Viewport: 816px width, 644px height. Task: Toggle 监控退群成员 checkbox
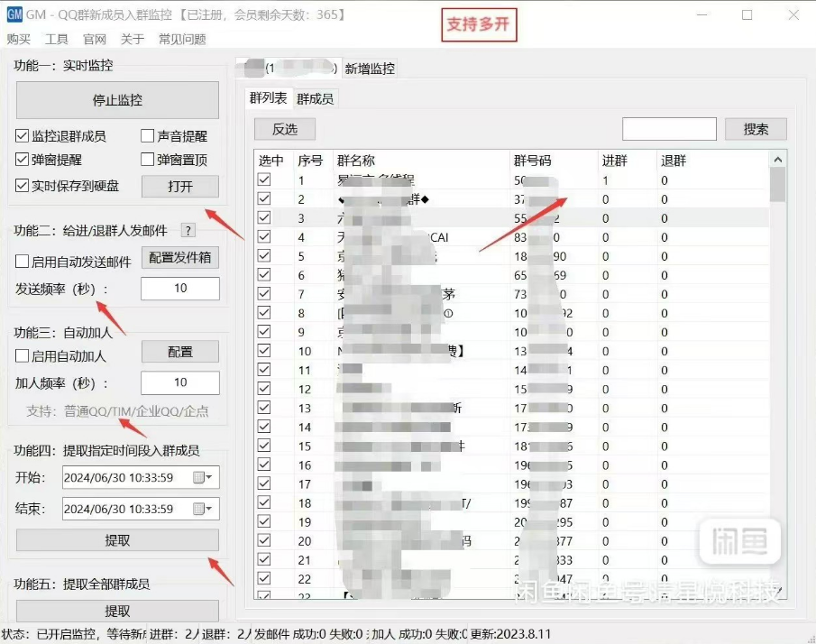22,136
